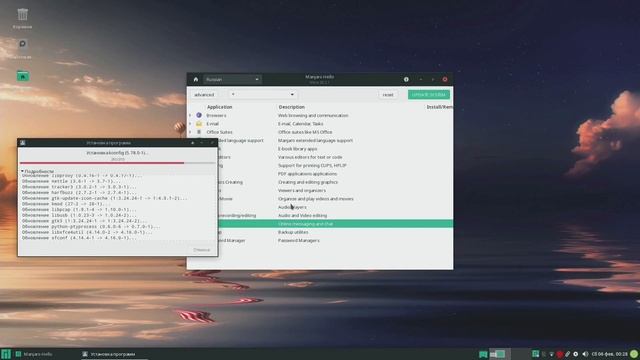Screen dimensions: 640x360
Task: Click the installation progress bar
Action: 118,163
